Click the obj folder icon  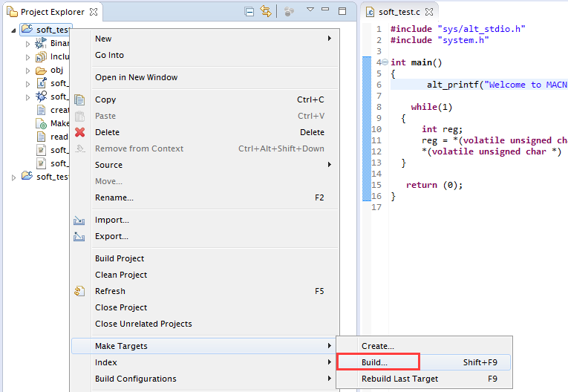pyautogui.click(x=41, y=71)
